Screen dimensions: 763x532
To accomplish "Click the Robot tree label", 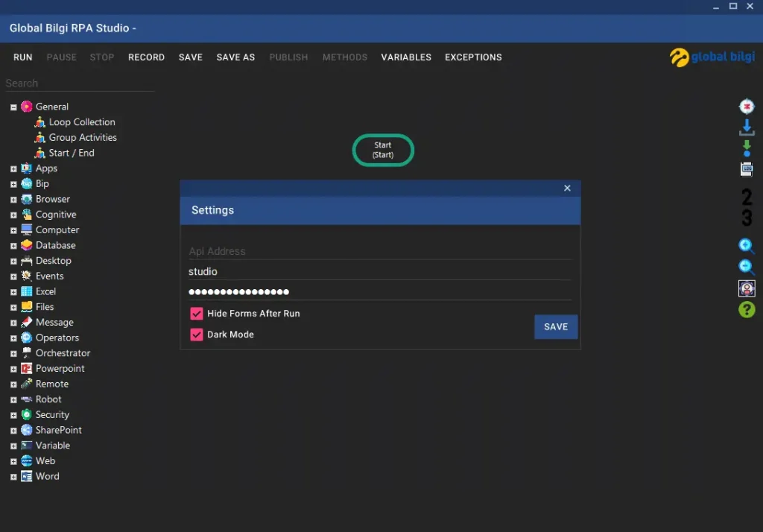I will 48,399.
